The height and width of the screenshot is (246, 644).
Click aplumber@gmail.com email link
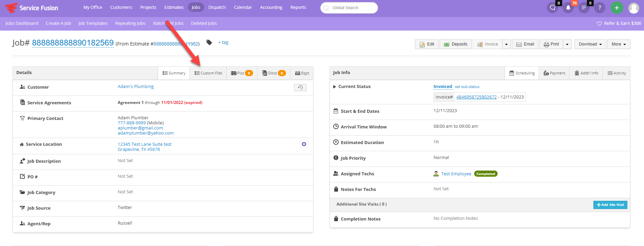(x=140, y=128)
